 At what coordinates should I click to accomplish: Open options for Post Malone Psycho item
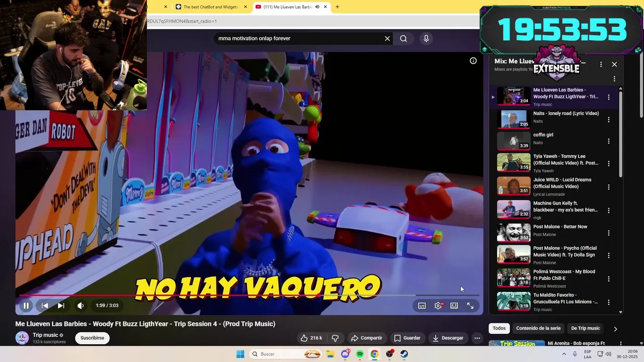pos(609,255)
